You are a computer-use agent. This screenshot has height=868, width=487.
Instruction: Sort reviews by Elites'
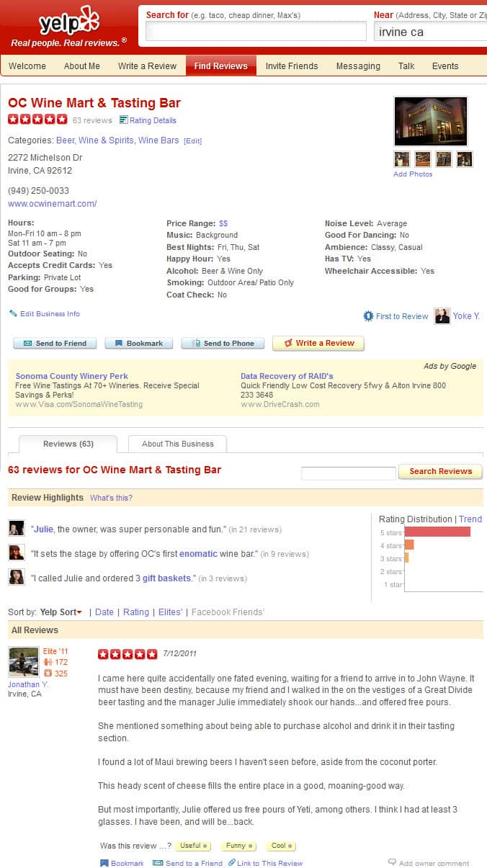[170, 612]
